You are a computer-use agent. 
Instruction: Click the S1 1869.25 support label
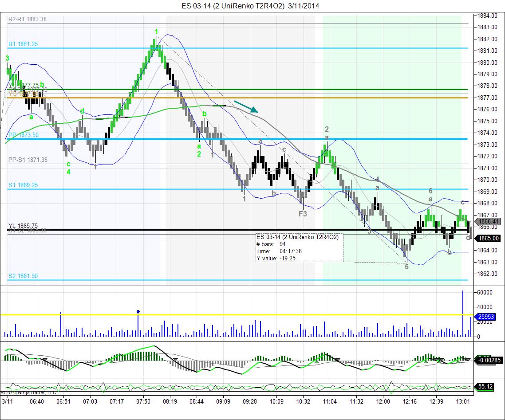pos(23,185)
